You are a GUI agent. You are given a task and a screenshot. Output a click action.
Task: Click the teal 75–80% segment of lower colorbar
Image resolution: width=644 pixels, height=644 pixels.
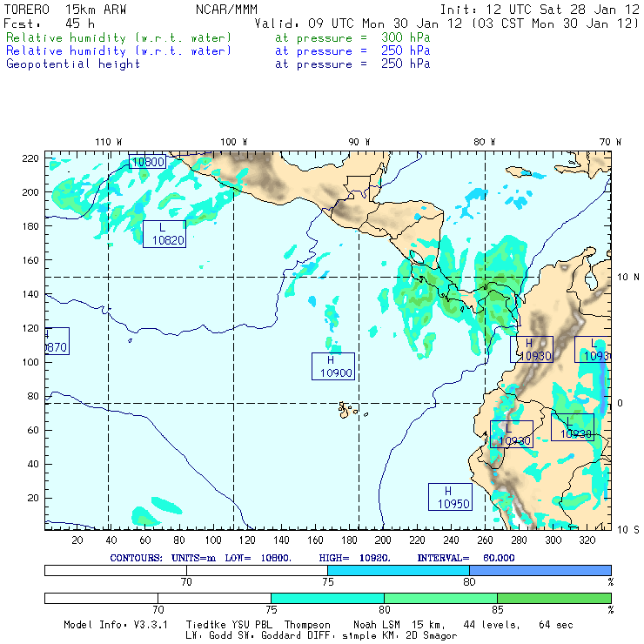click(327, 598)
